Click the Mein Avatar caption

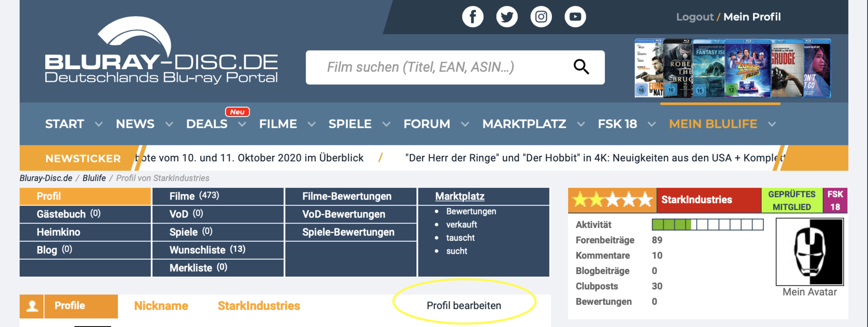point(810,292)
